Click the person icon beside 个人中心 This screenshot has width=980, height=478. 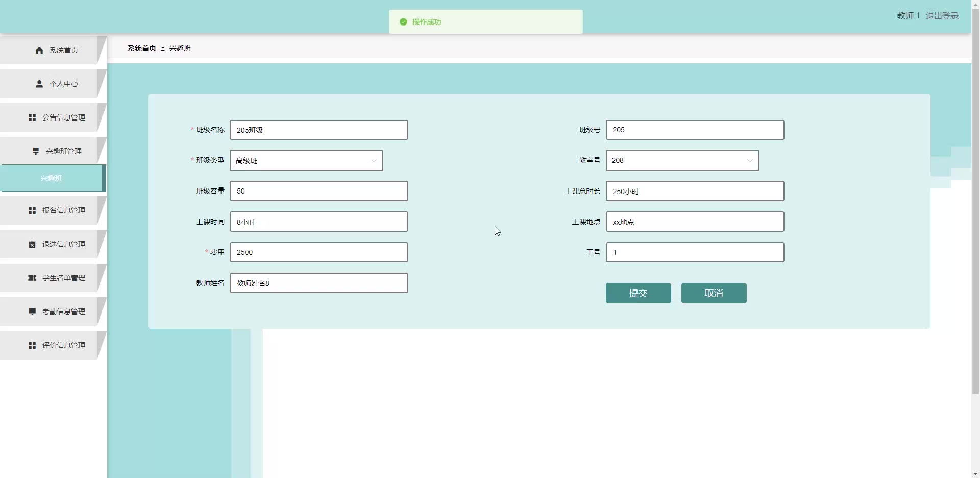coord(39,84)
